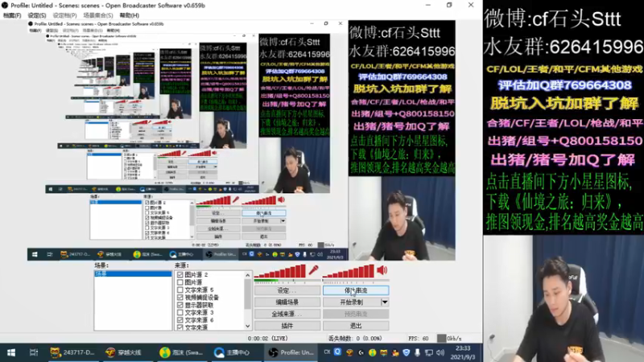
Task: Mute microphone via red mic icon
Action: point(313,269)
